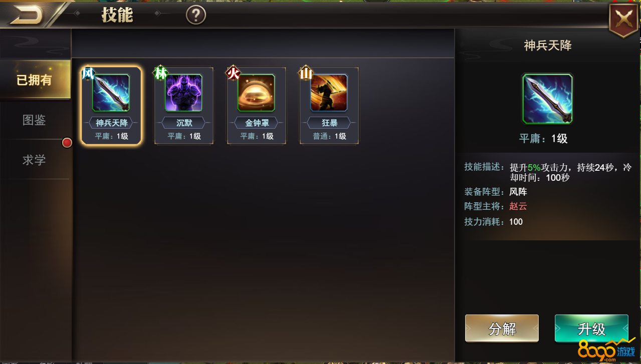Select the 金钟罩 golden bell skill icon
The image size is (641, 364).
click(x=256, y=93)
